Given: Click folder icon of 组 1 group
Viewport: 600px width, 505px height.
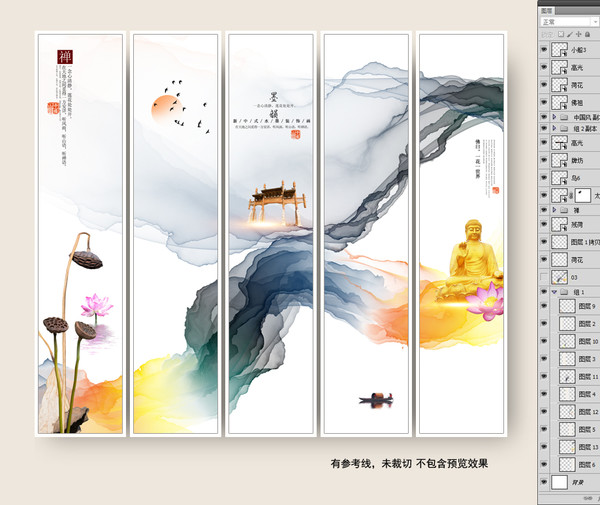Looking at the screenshot, I should coord(564,292).
